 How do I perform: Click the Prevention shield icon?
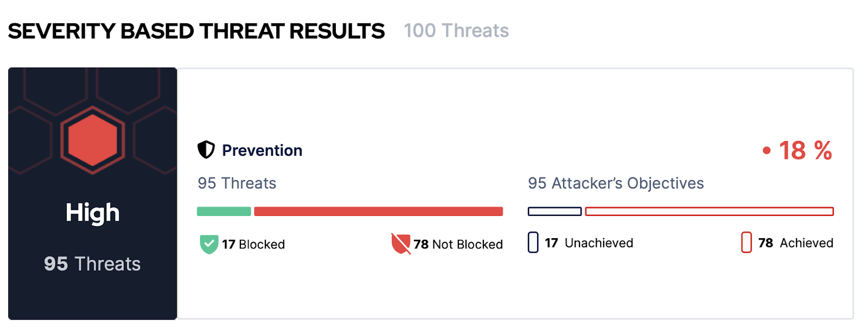206,150
